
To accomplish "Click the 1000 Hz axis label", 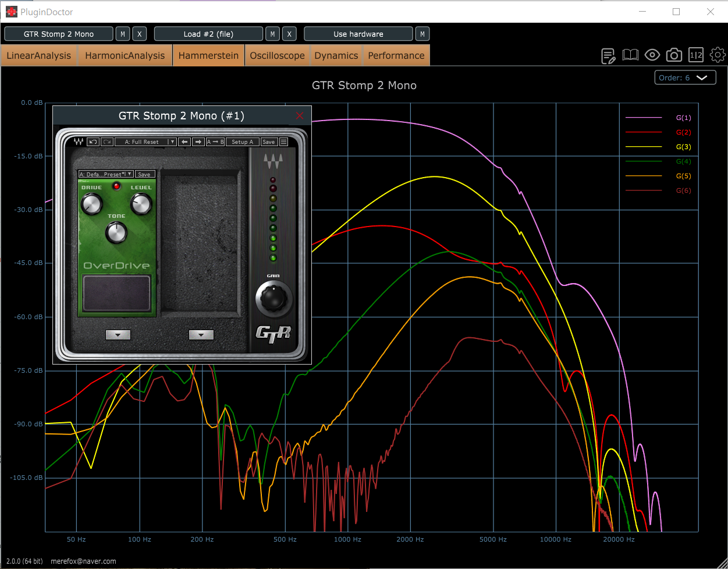I will click(x=347, y=539).
